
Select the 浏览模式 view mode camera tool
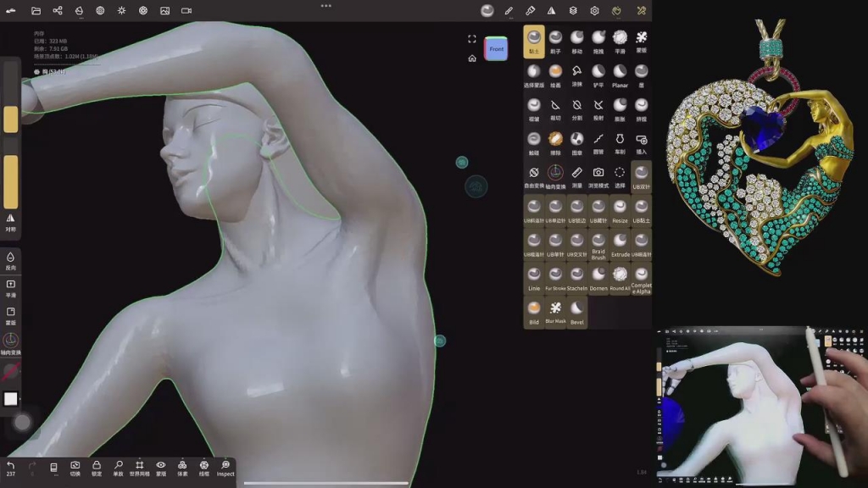(x=598, y=176)
